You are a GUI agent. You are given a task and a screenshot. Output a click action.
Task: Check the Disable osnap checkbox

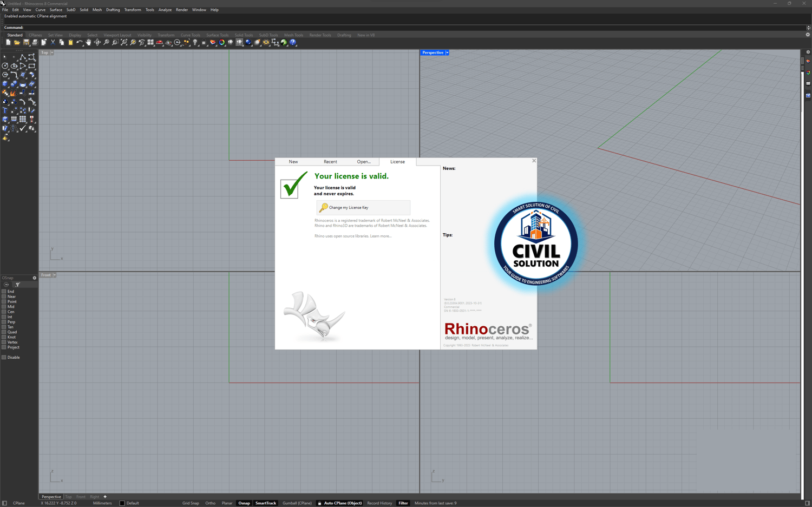(4, 357)
